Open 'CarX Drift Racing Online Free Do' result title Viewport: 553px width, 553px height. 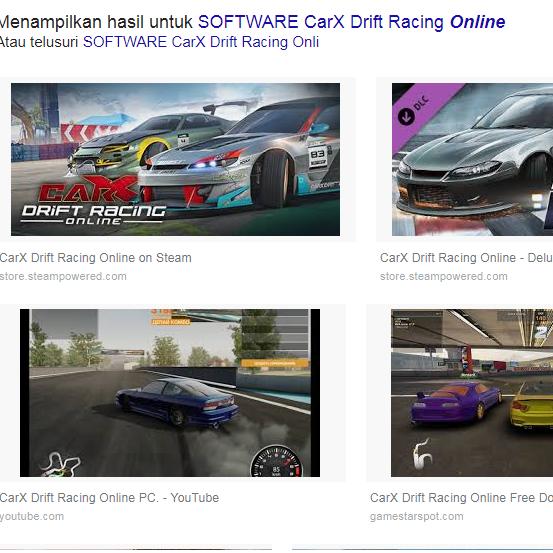tap(461, 498)
